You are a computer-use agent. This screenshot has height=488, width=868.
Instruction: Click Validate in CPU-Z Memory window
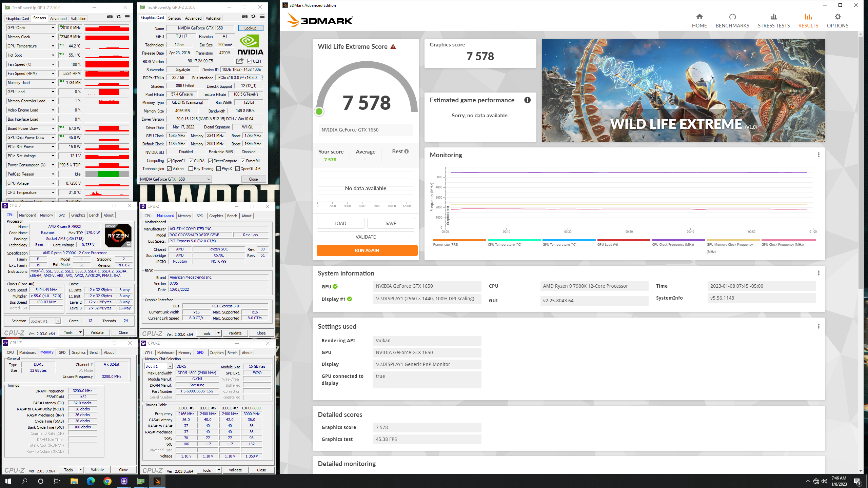coord(97,470)
